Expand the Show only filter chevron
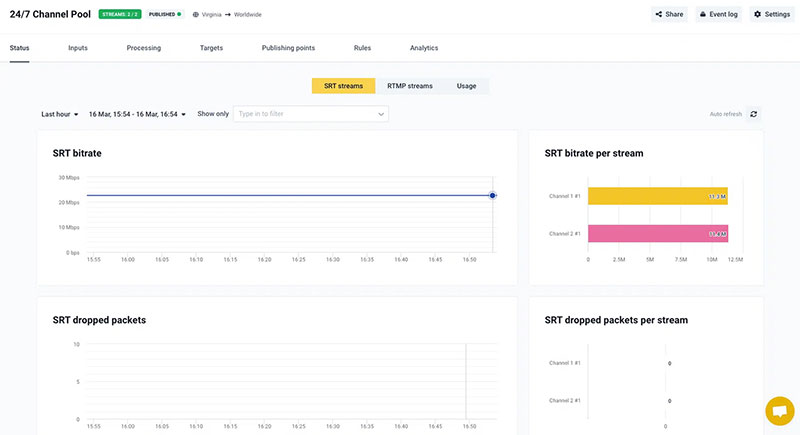 tap(381, 114)
